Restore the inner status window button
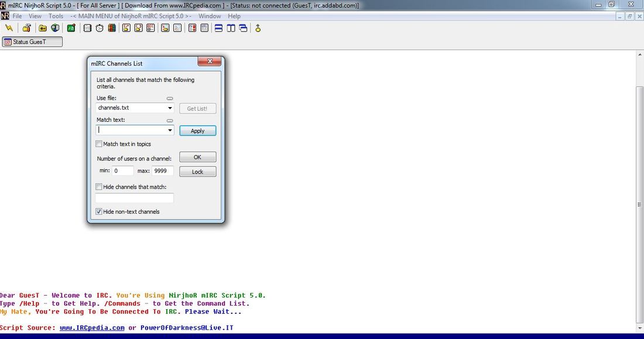Screen dimensions: 644x339 629,16
